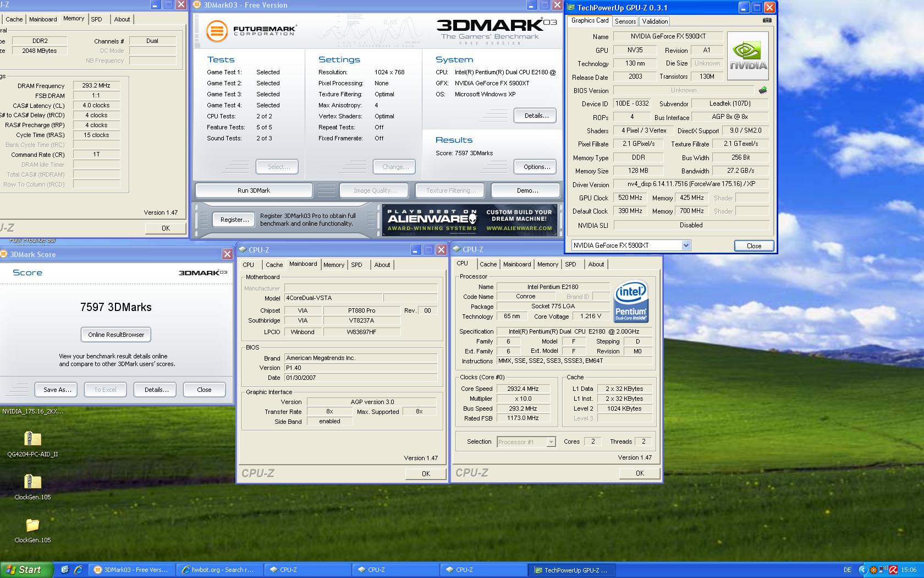924x578 pixels.
Task: Click the Core Speed 2932.4 MHz value
Action: pyautogui.click(x=522, y=389)
